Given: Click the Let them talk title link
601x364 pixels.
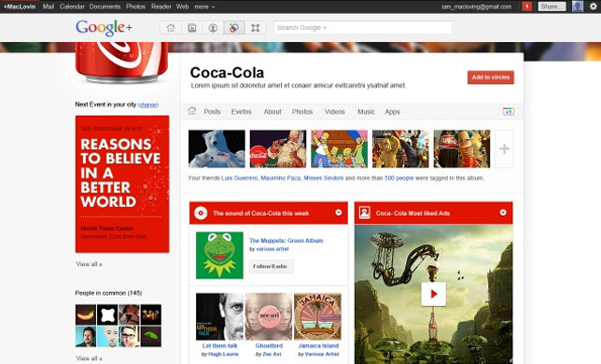Looking at the screenshot, I should 219,345.
